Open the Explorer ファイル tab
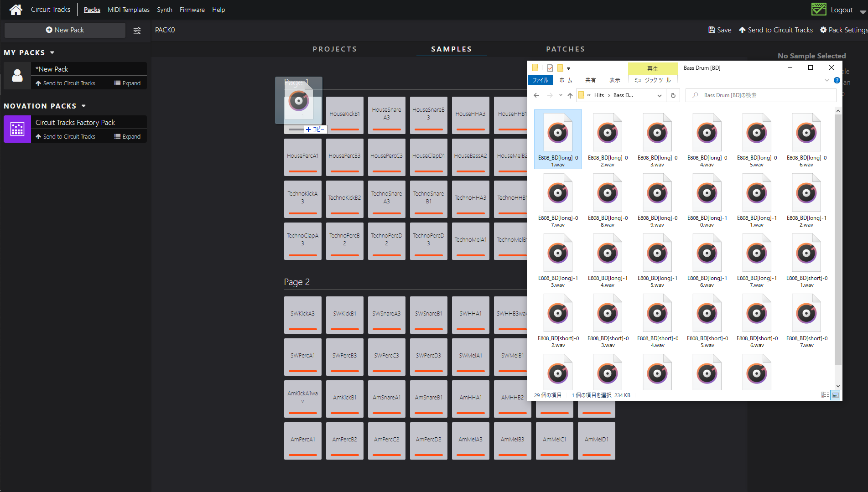Viewport: 868px width, 492px height. pyautogui.click(x=541, y=80)
